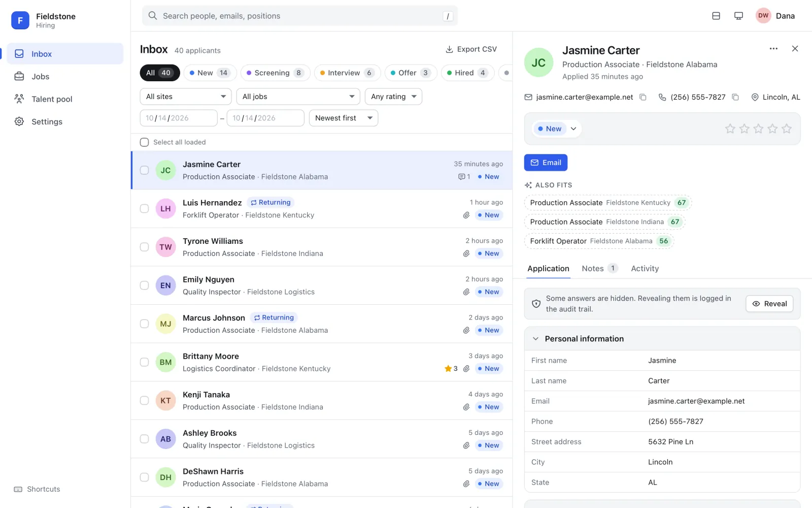
Task: Copy Jasmine Carter's email address
Action: (643, 97)
